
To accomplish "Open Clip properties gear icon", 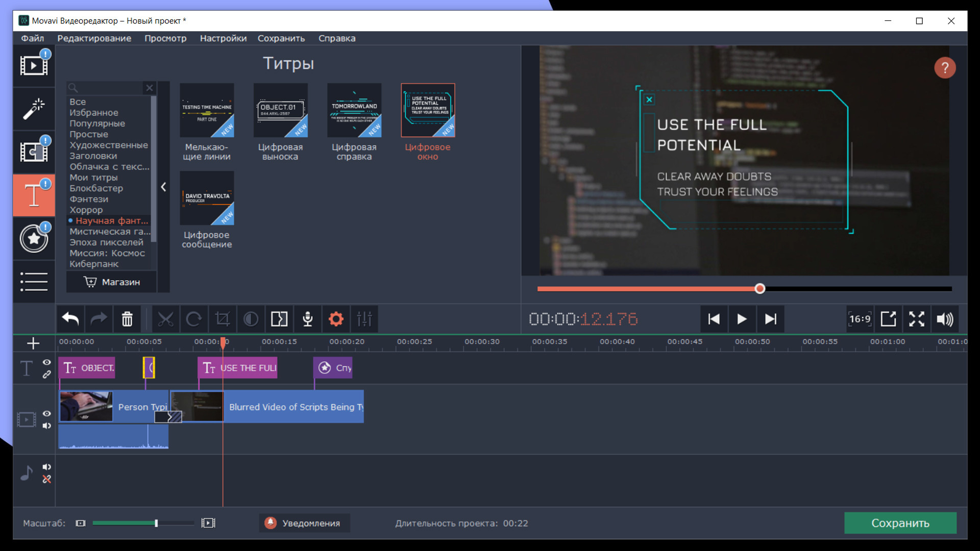I will (x=336, y=319).
